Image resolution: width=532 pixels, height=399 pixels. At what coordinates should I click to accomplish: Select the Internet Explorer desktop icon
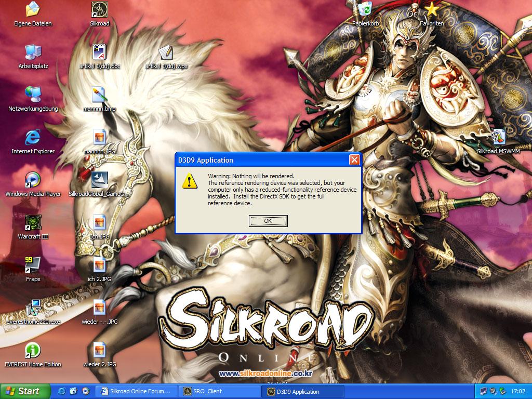(33, 138)
